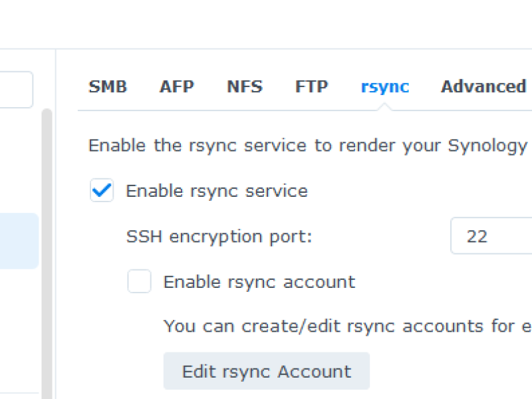Click the rsync tab
532x399 pixels.
(385, 87)
